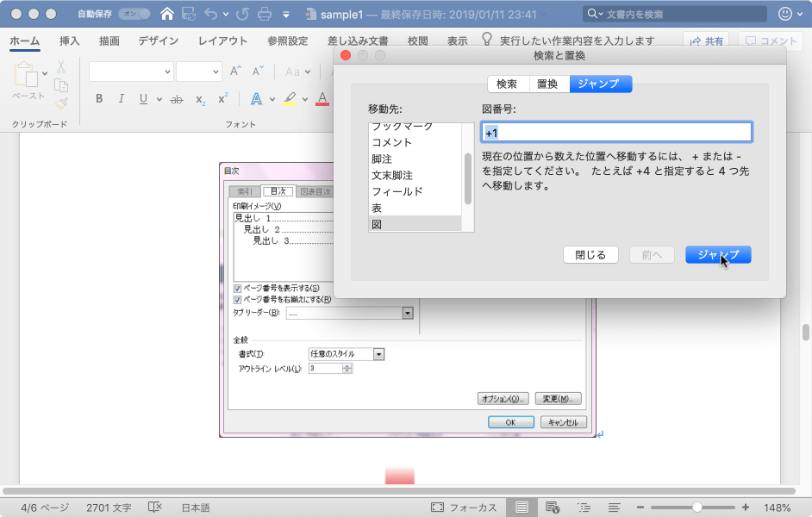Select フィールド in the 移動先 list
812x517 pixels.
(415, 191)
